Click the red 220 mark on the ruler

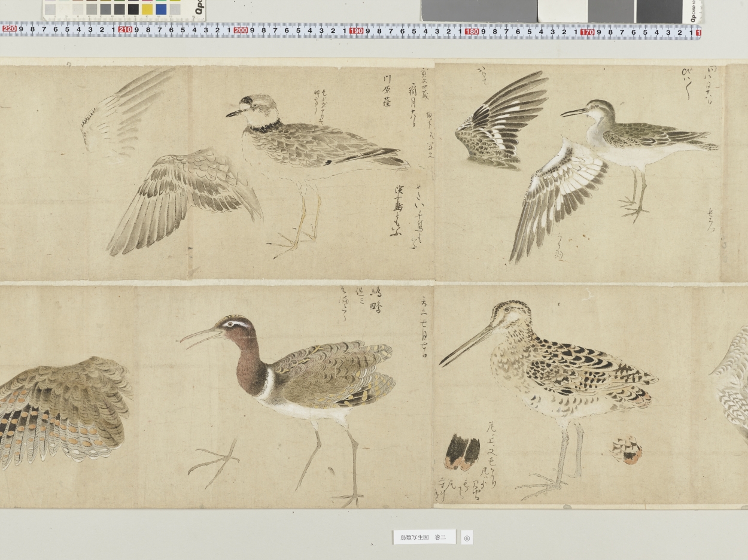pyautogui.click(x=9, y=29)
